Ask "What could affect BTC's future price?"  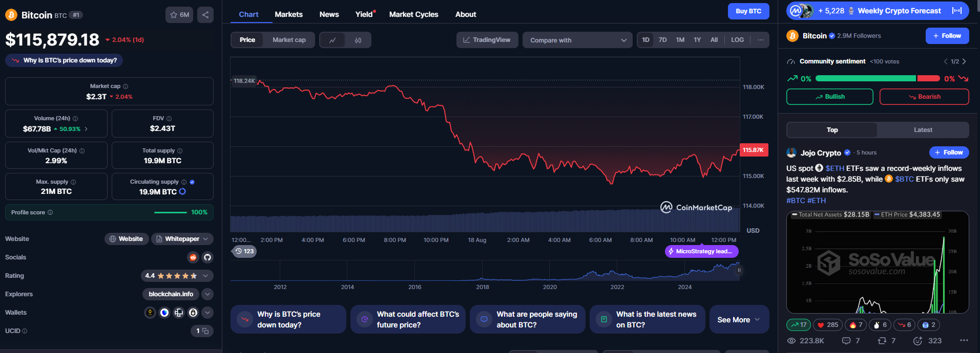tap(408, 320)
